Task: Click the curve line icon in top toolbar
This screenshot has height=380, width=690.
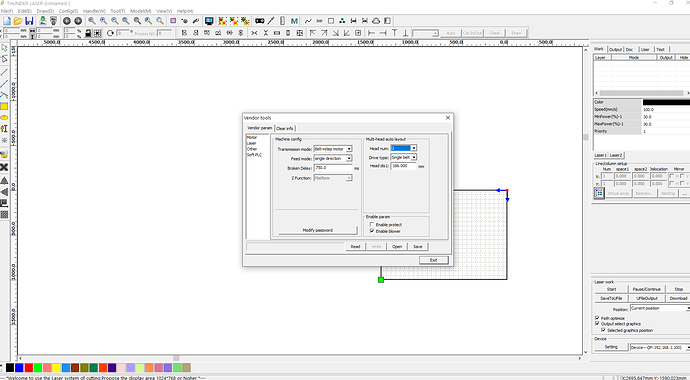Action: click(308, 21)
